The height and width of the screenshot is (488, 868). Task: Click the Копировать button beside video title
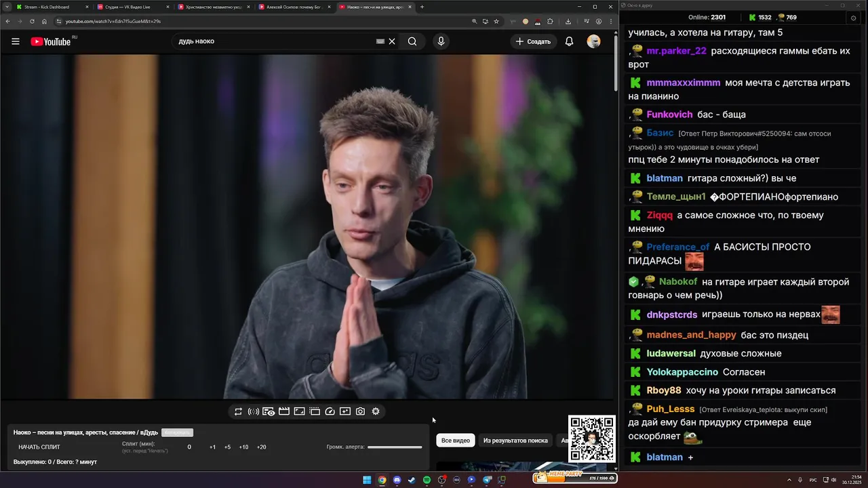(x=177, y=432)
